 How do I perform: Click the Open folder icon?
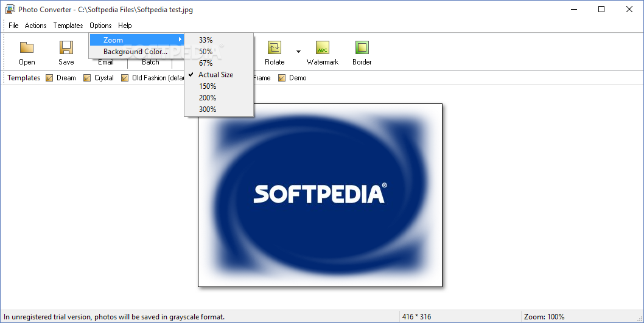click(27, 47)
